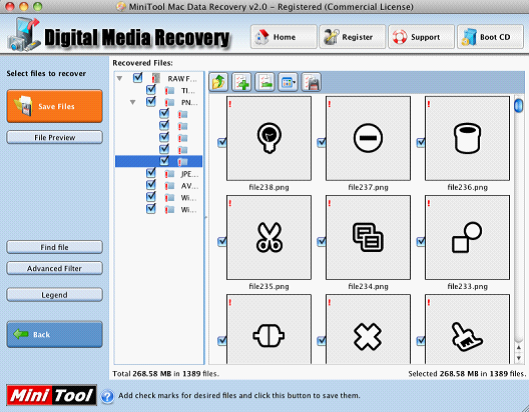This screenshot has height=412, width=529.
Task: Uncheck the highlighted subfolder's checkbox
Action: pyautogui.click(x=164, y=161)
